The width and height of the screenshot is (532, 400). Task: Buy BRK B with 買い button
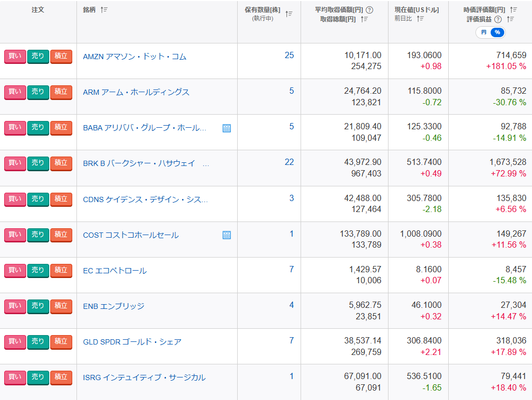tap(15, 163)
